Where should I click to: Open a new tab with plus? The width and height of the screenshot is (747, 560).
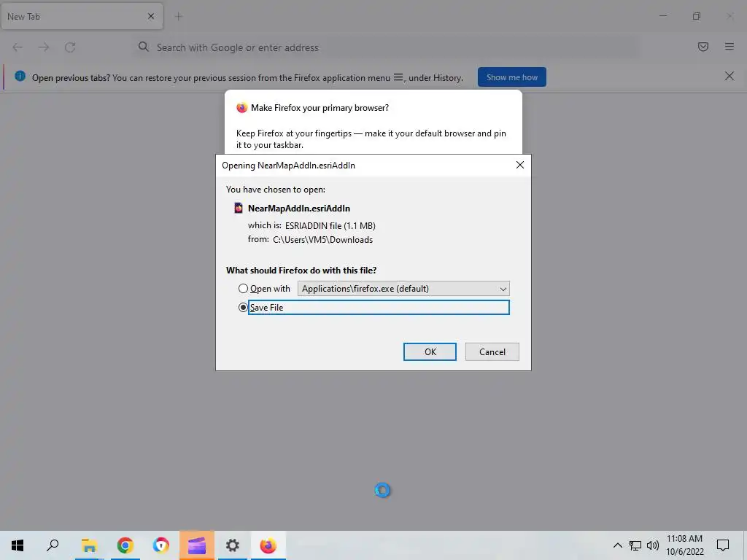click(x=179, y=16)
